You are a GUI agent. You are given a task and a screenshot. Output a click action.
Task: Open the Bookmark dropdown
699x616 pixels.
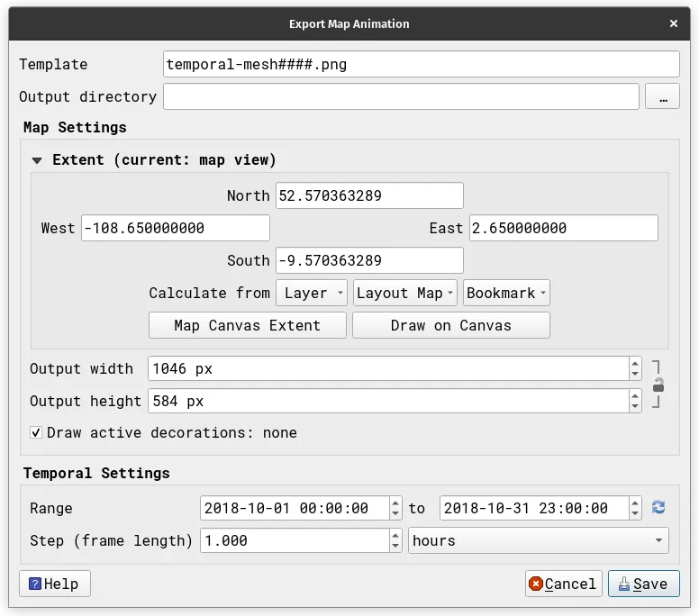click(506, 293)
